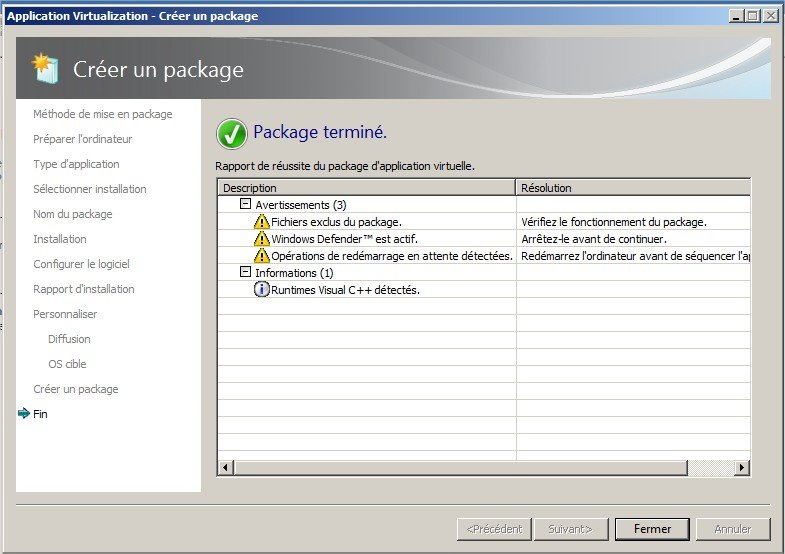Click the teal arrow next to Fin

(x=24, y=414)
